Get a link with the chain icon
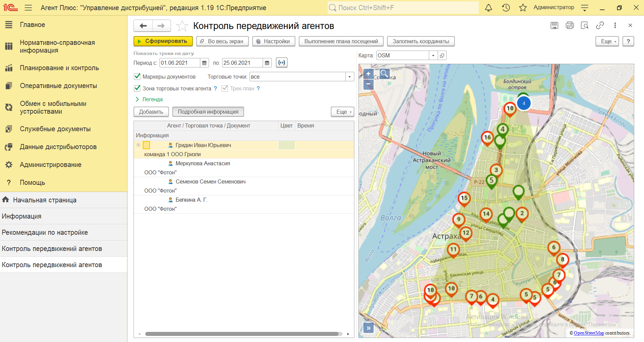Image resolution: width=644 pixels, height=342 pixels. pos(600,25)
